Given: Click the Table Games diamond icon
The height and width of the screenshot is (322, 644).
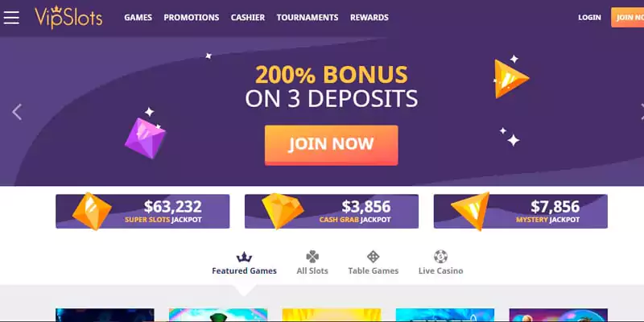Looking at the screenshot, I should (373, 257).
